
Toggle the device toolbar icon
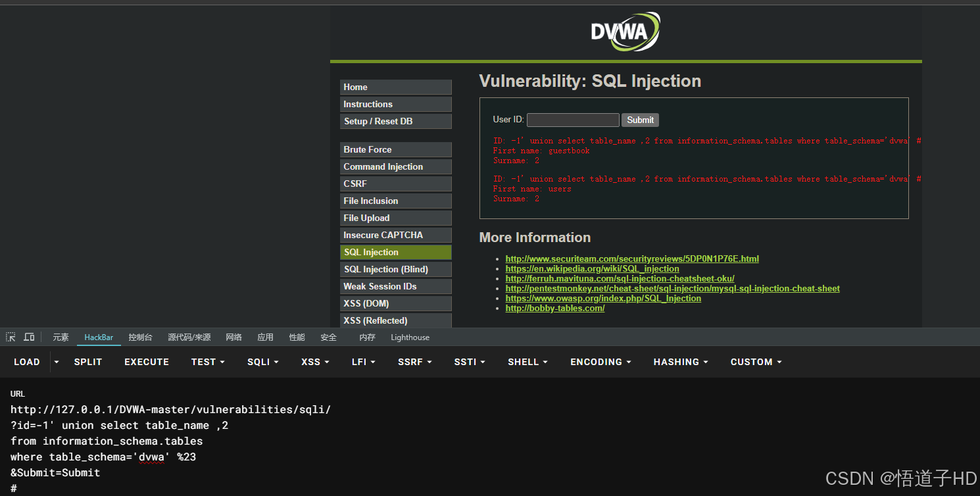29,337
